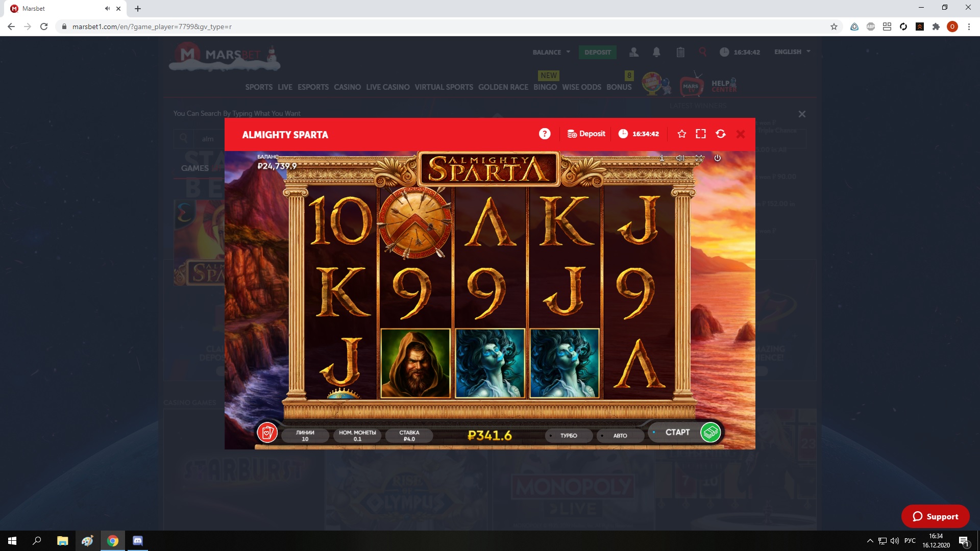Reload the Almighty Sparta game
This screenshot has width=980, height=551.
point(721,134)
